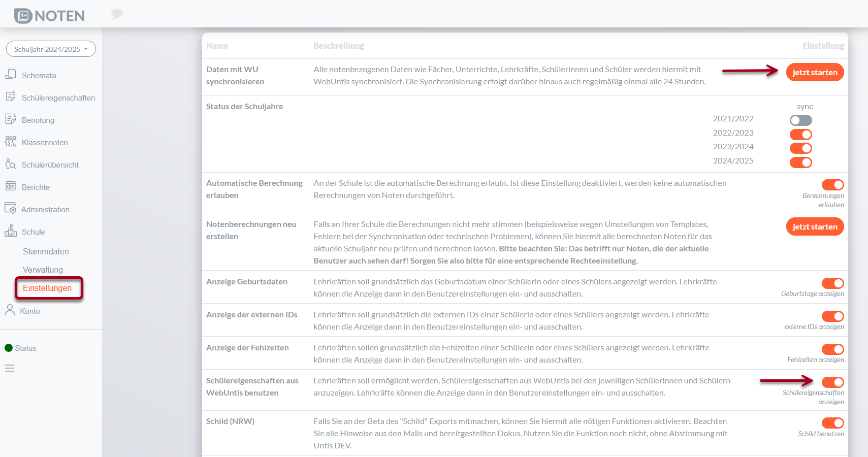The width and height of the screenshot is (868, 457).
Task: Click the Administration gear icon
Action: tap(11, 209)
